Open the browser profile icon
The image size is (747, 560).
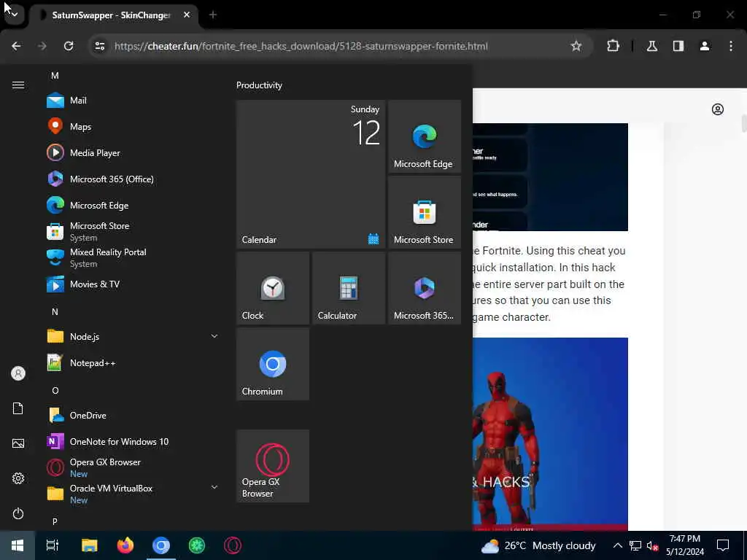click(x=705, y=46)
